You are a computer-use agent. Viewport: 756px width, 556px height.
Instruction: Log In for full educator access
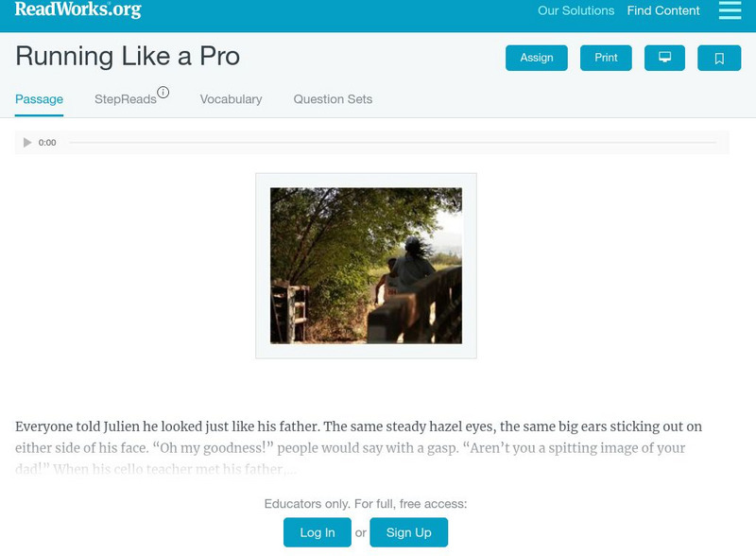[x=317, y=532]
